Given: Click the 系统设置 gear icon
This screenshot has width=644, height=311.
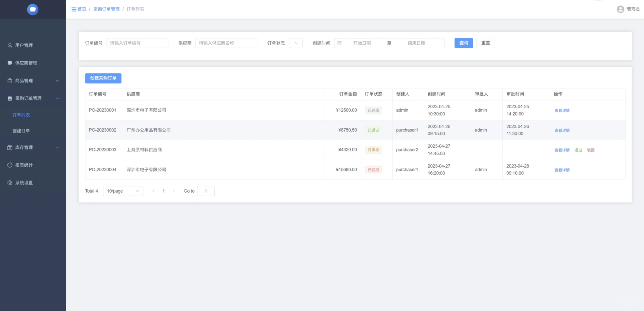Looking at the screenshot, I should [10, 183].
